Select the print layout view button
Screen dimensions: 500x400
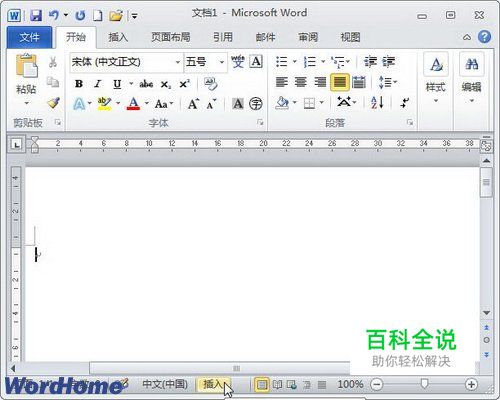[262, 385]
